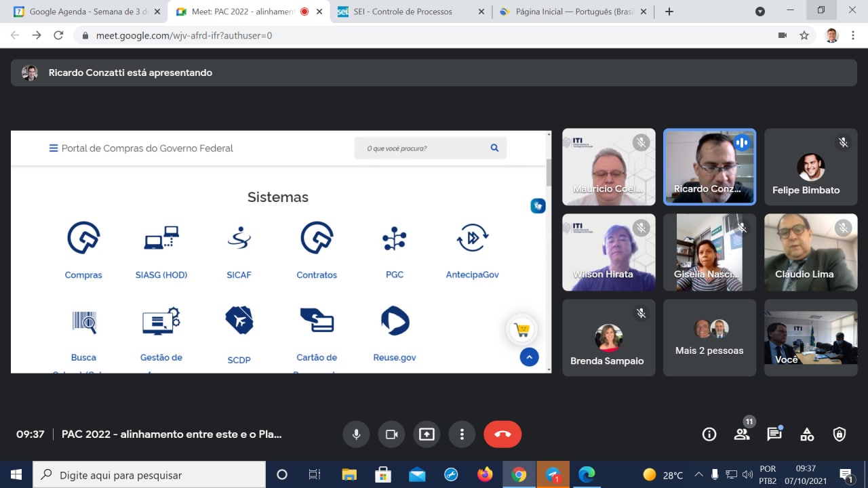Click Ricardo Conzatti's video tile
The width and height of the screenshot is (868, 488).
click(x=709, y=167)
